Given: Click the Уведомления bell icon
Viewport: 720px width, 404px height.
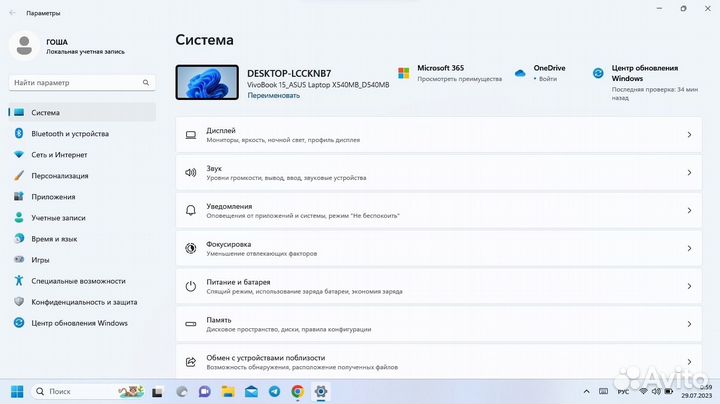Looking at the screenshot, I should 191,210.
